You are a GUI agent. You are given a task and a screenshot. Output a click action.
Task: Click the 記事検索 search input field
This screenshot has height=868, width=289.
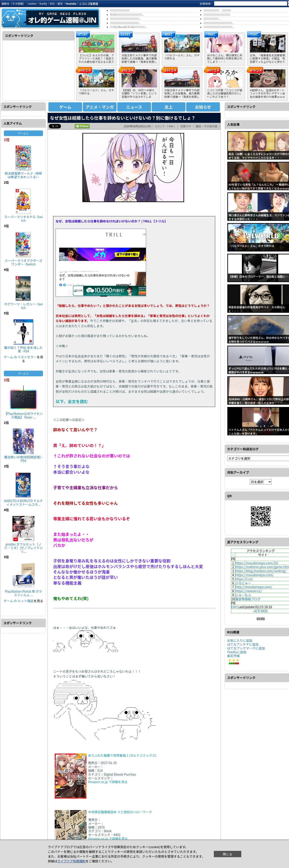click(250, 4)
